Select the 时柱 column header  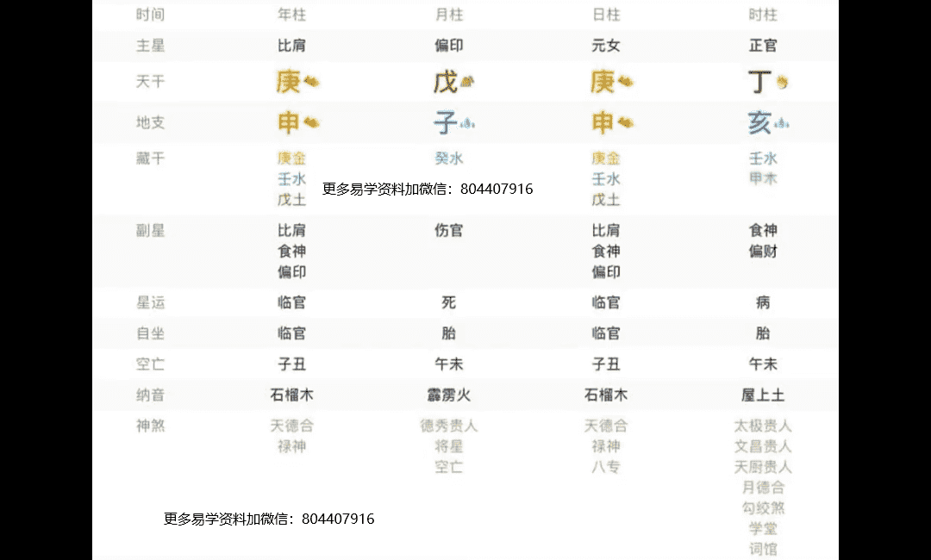point(763,15)
